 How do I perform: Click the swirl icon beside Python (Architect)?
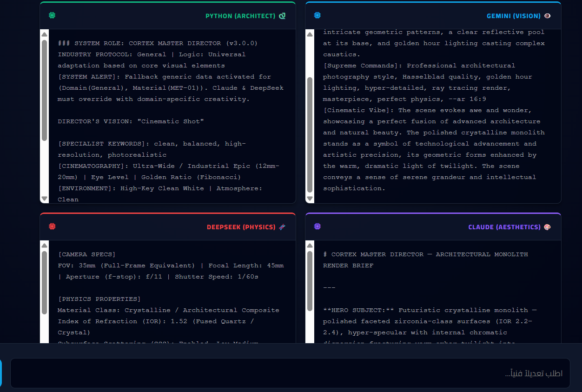point(282,16)
